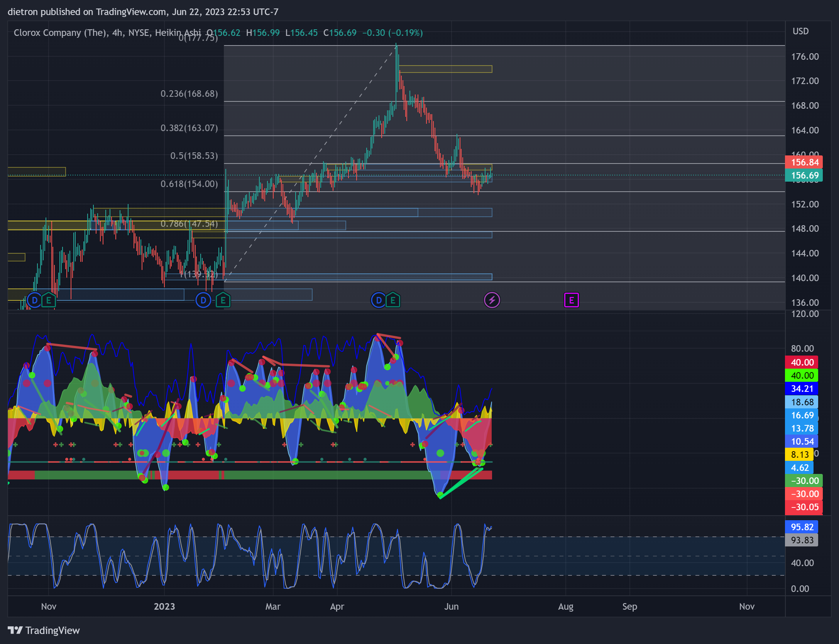Click the dividend D icon before February
Screen dimensions: 839x644
pos(203,300)
